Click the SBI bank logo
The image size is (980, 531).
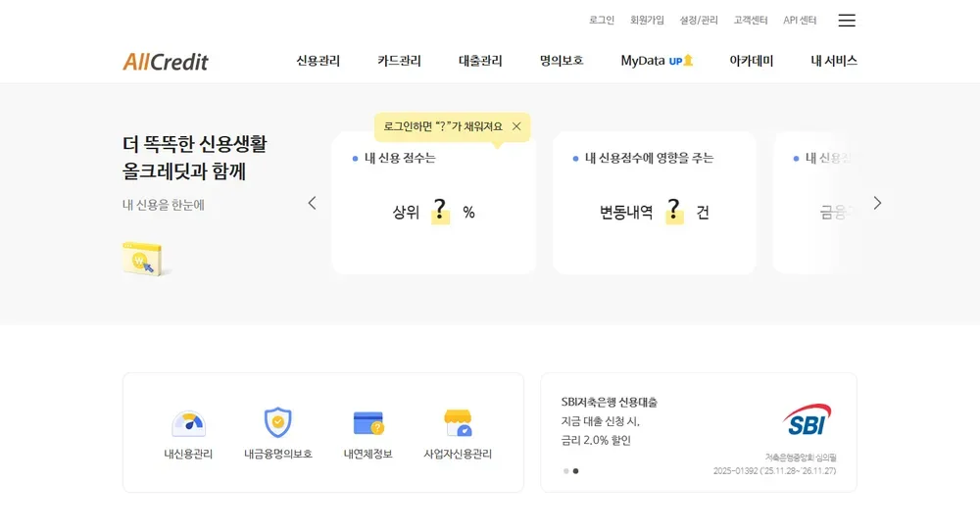pos(807,419)
